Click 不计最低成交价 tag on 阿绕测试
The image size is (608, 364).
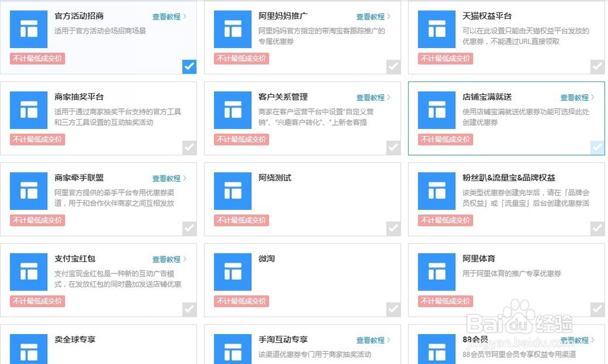click(x=241, y=220)
